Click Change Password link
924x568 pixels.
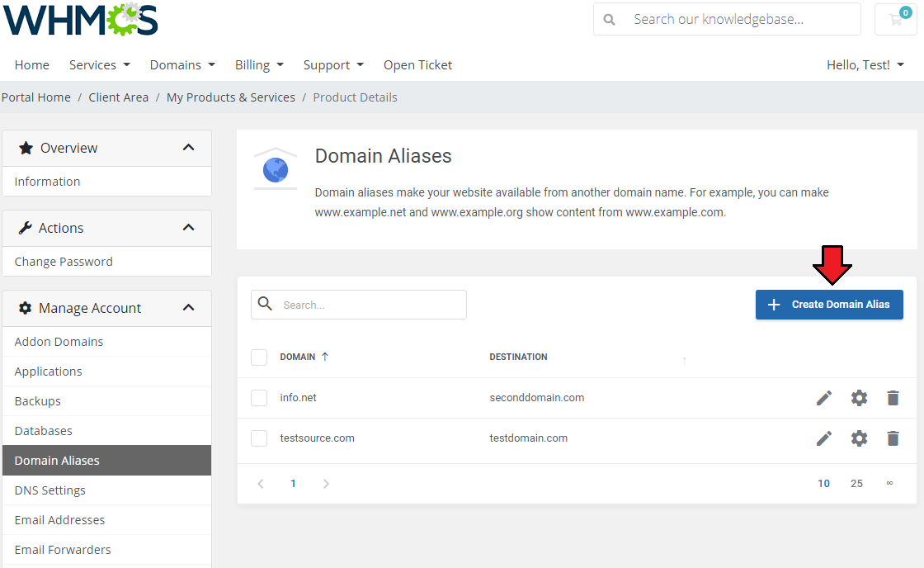point(106,261)
